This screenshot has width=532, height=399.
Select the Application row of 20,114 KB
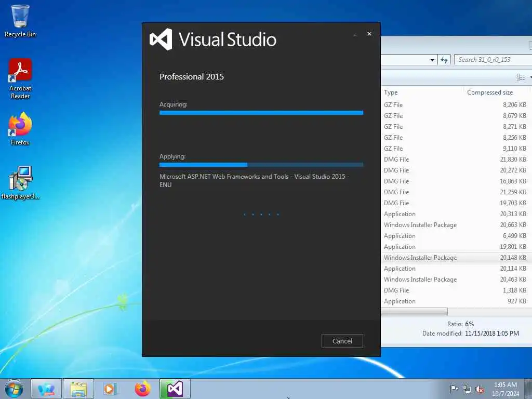(x=456, y=269)
